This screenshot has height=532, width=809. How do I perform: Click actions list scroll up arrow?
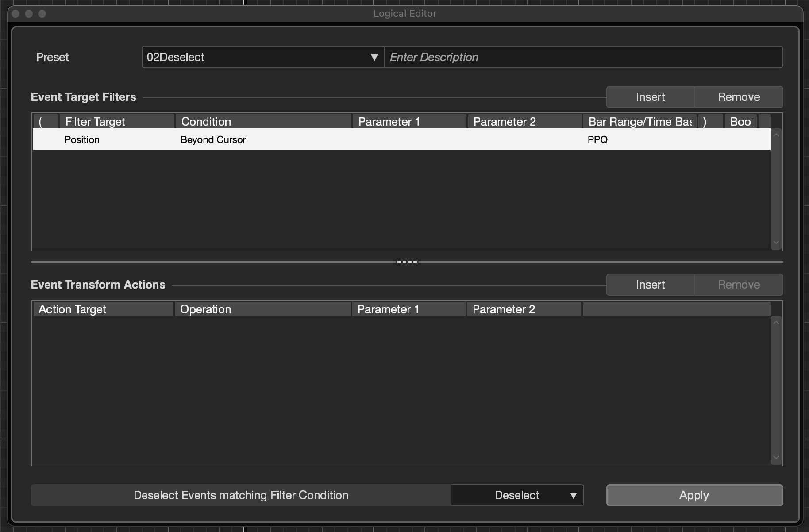click(x=776, y=323)
